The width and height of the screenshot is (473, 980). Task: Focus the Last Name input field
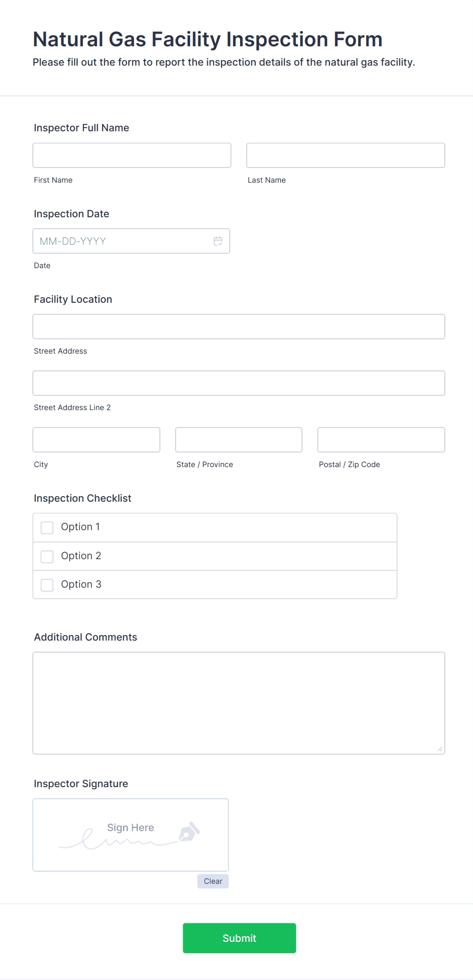346,155
